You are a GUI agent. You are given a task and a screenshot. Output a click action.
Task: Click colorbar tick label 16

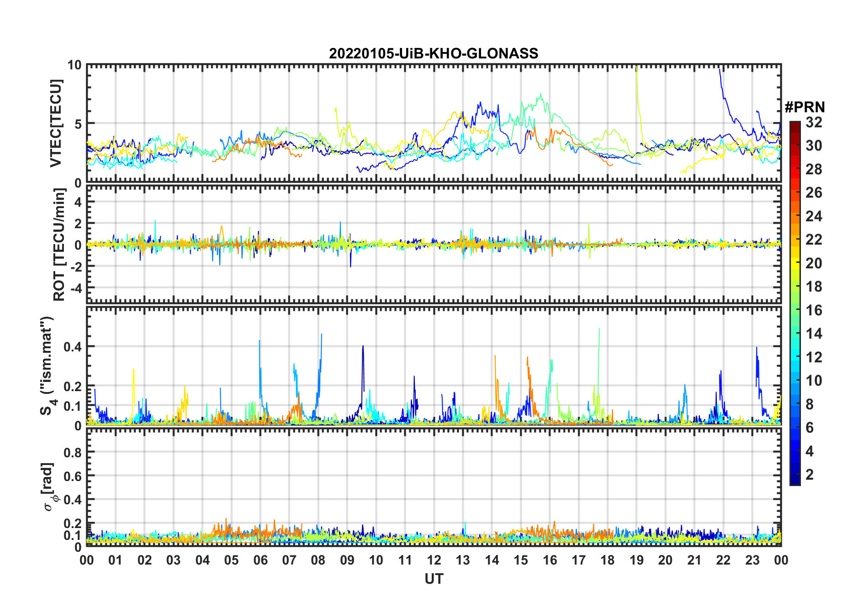click(814, 310)
